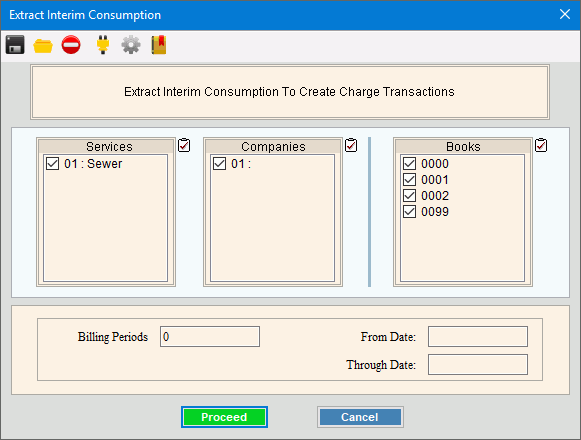The image size is (581, 440).
Task: Deselect book 0099 checkbox
Action: 409,212
